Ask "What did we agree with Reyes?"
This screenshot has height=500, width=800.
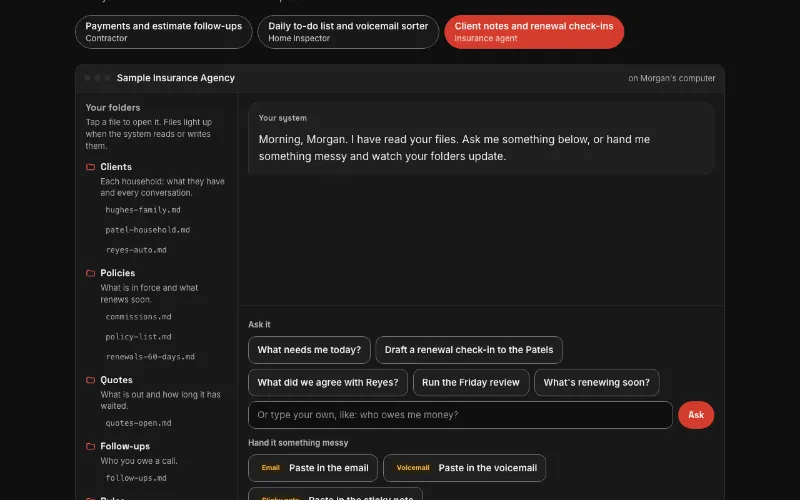328,383
